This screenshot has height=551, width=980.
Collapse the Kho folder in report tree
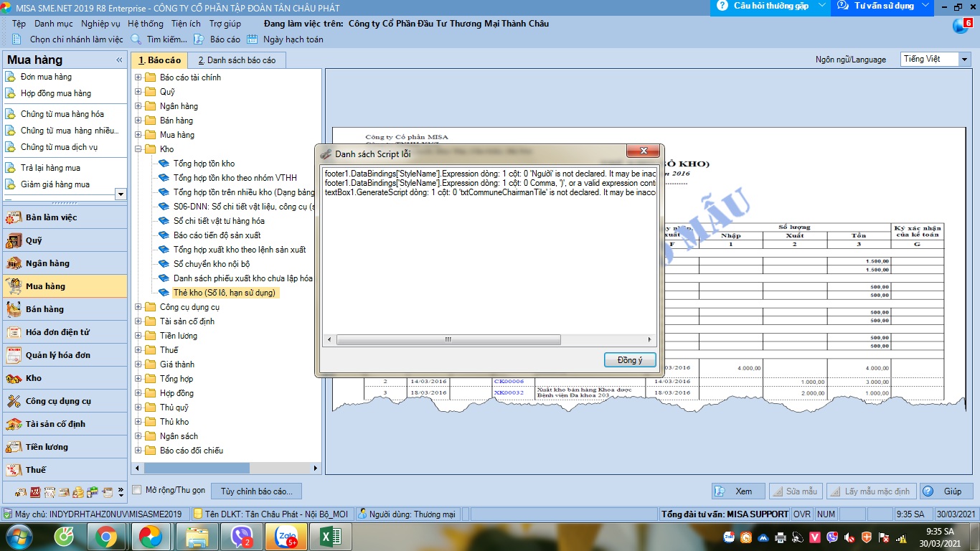[138, 149]
